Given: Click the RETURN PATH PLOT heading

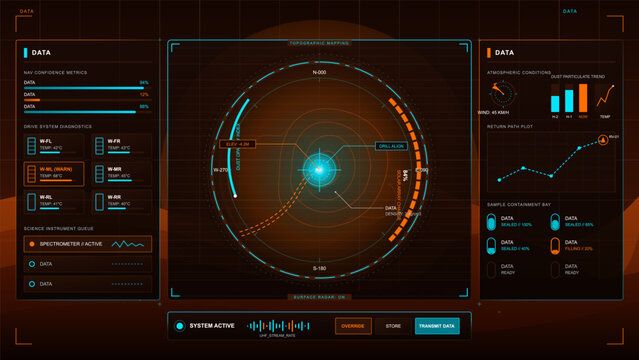Looking at the screenshot, I should tap(510, 127).
